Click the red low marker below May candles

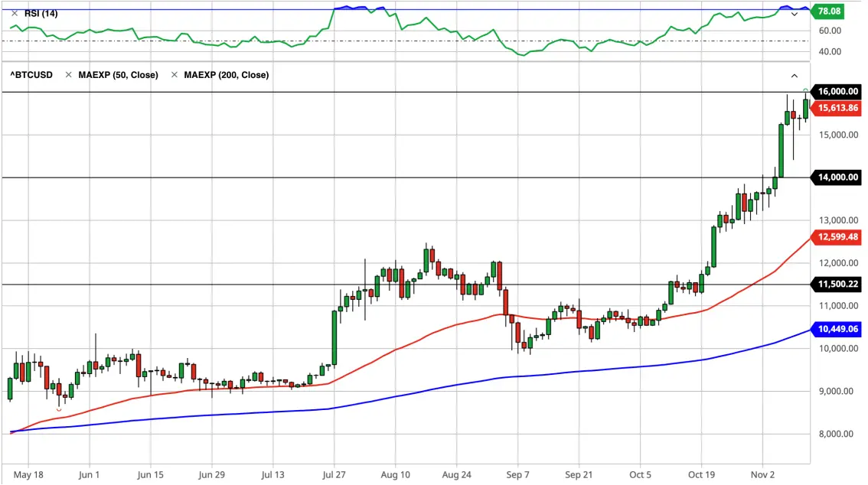(59, 410)
